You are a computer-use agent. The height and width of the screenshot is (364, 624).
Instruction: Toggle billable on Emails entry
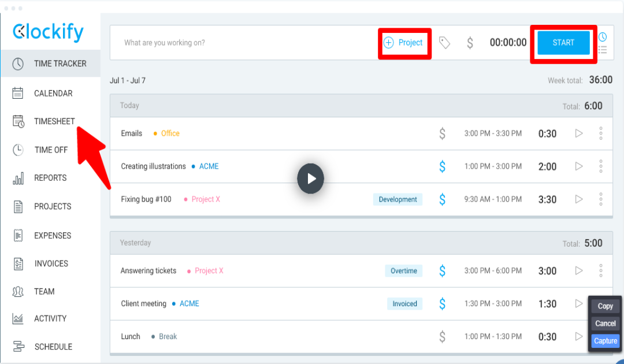click(442, 133)
